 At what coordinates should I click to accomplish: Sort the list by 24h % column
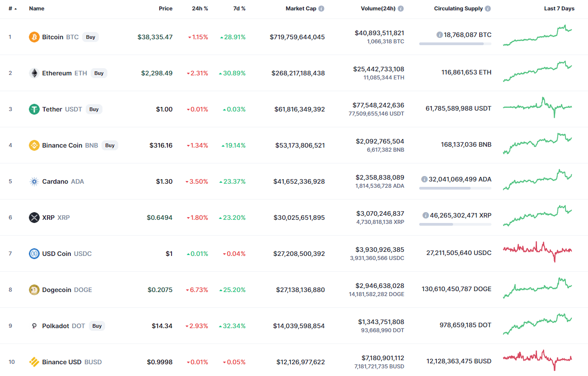click(200, 9)
